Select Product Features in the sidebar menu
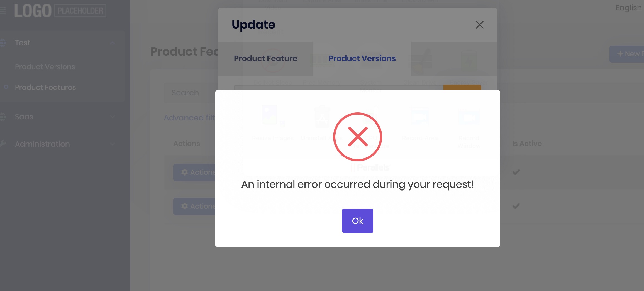 [45, 87]
